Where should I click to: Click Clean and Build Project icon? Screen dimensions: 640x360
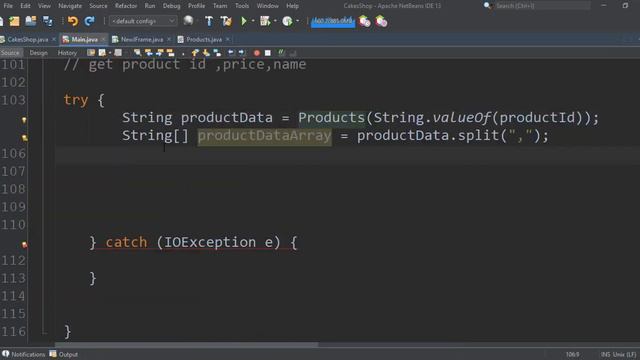pyautogui.click(x=226, y=21)
